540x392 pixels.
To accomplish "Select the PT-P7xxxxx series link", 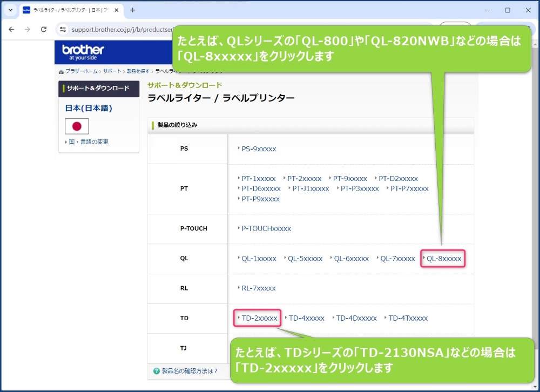I will (409, 189).
